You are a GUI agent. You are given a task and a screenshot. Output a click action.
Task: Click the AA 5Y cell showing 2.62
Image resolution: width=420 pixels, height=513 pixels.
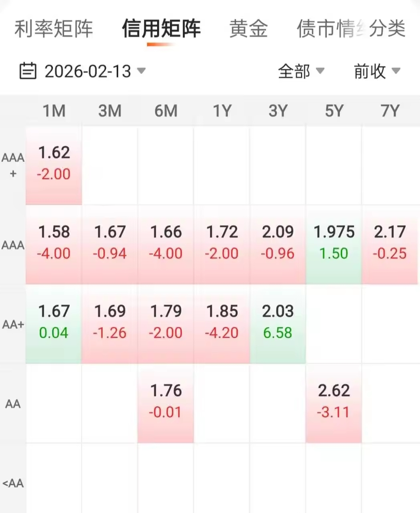point(334,402)
